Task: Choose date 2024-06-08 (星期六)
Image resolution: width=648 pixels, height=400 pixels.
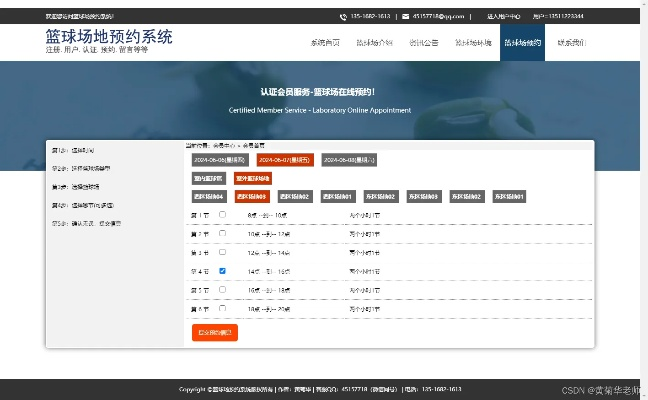Action: (348, 159)
